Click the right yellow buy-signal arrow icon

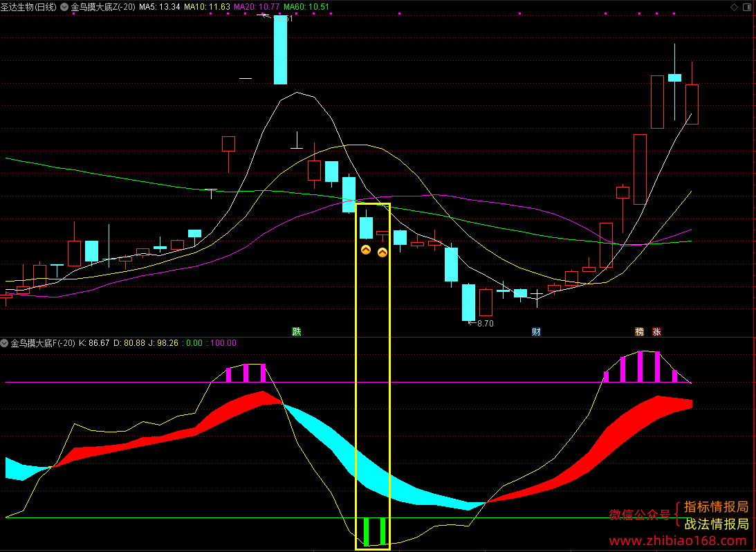tap(382, 252)
